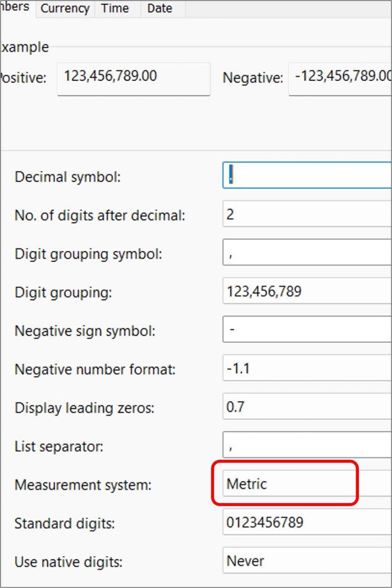Open the Negative number format dropdown
This screenshot has width=392, height=588.
[307, 369]
